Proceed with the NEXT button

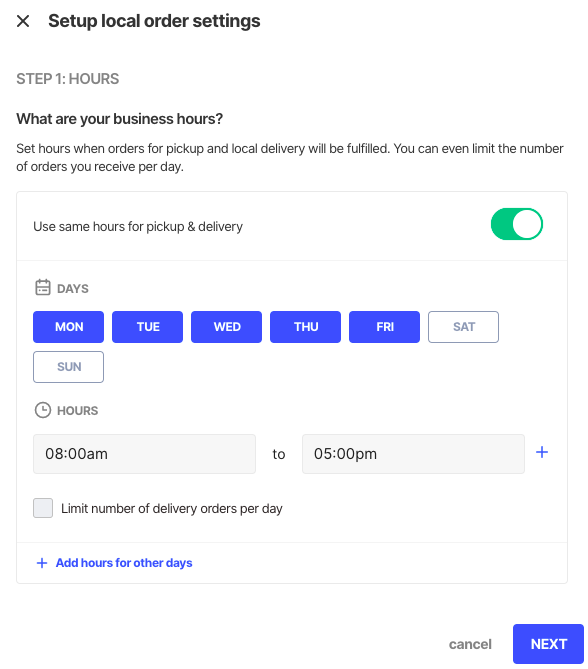[548, 644]
